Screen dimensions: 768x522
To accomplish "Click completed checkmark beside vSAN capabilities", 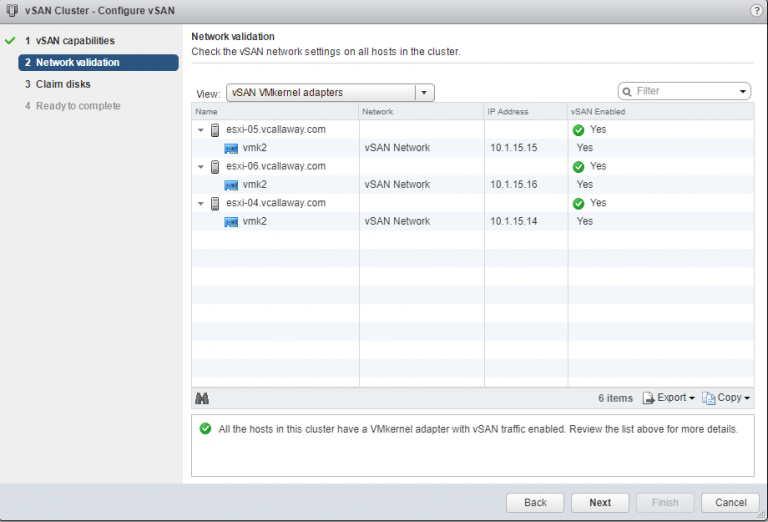I will tap(10, 41).
